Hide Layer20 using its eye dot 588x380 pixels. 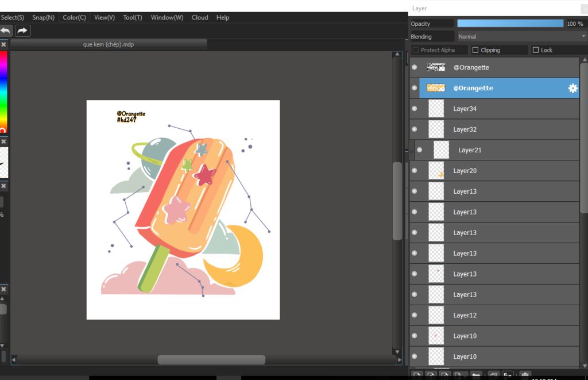[415, 171]
